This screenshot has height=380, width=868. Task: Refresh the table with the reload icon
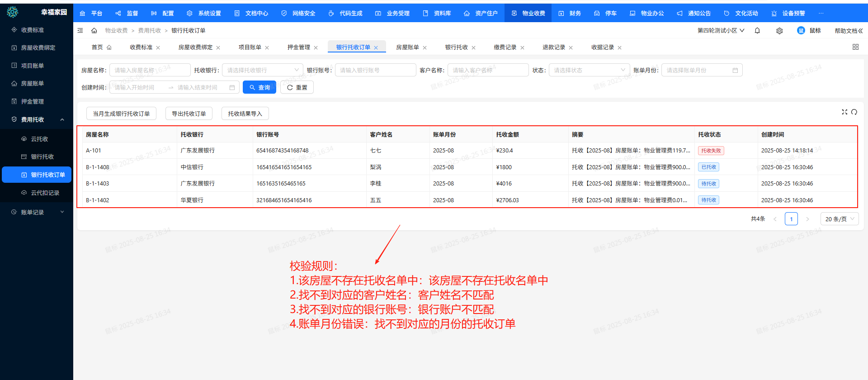(x=854, y=112)
